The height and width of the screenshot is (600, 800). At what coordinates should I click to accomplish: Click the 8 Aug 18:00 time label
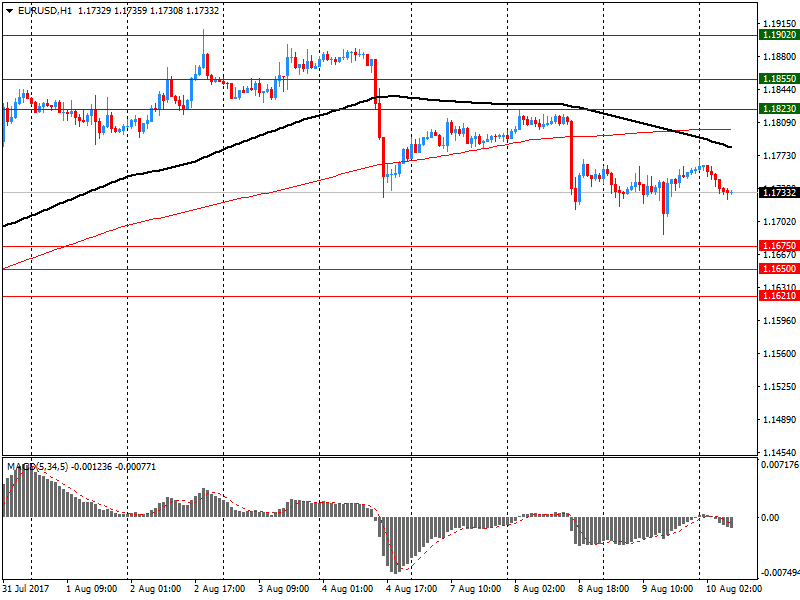603,589
